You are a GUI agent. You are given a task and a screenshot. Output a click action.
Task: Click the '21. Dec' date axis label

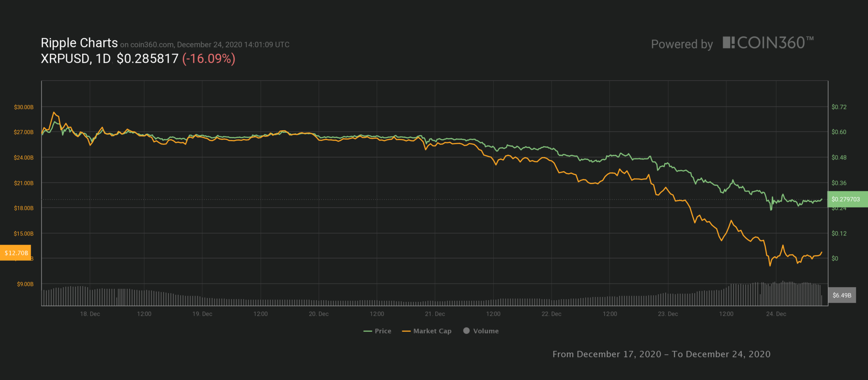point(435,314)
